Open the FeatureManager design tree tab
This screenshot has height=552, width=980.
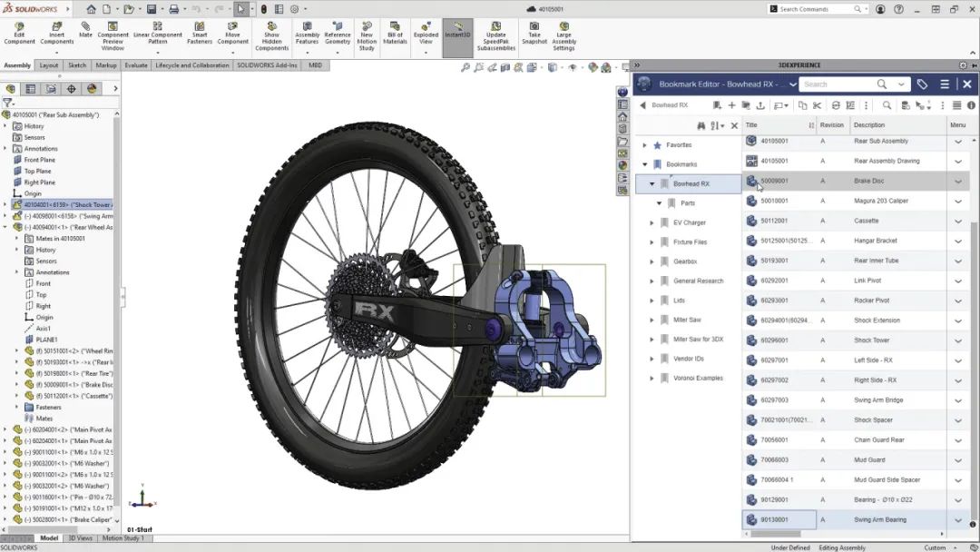pyautogui.click(x=11, y=89)
